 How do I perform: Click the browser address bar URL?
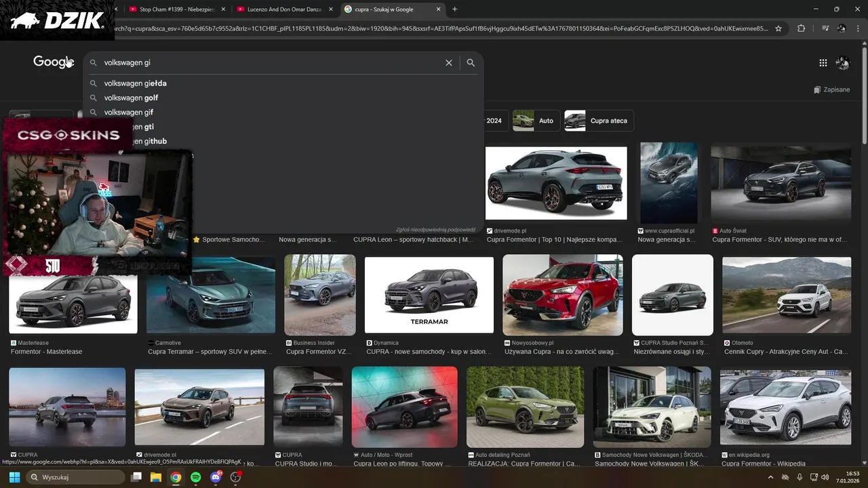[x=441, y=28]
